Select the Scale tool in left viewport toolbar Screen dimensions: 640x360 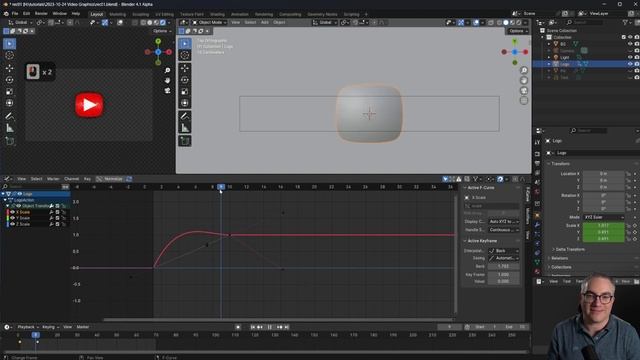click(9, 91)
